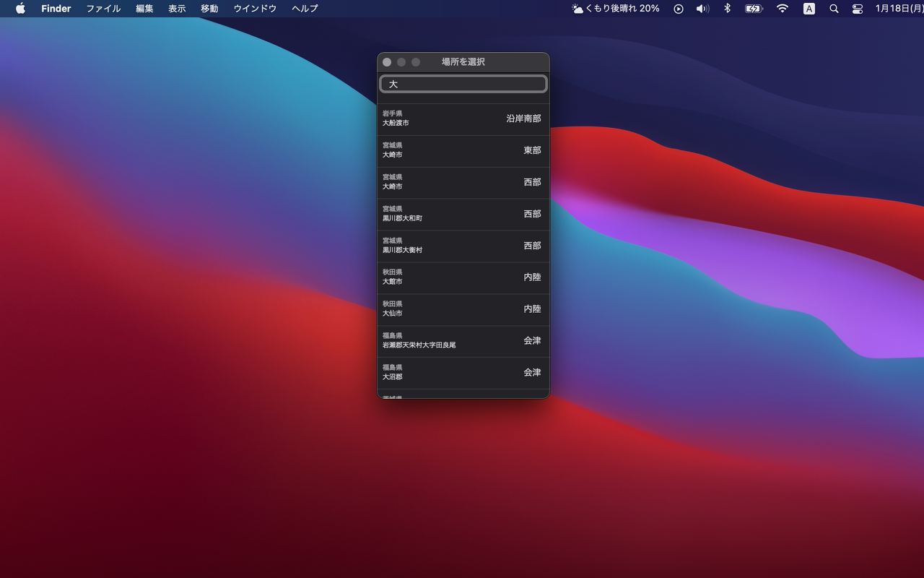Open the ファイル menu
The width and height of the screenshot is (924, 578).
(103, 9)
